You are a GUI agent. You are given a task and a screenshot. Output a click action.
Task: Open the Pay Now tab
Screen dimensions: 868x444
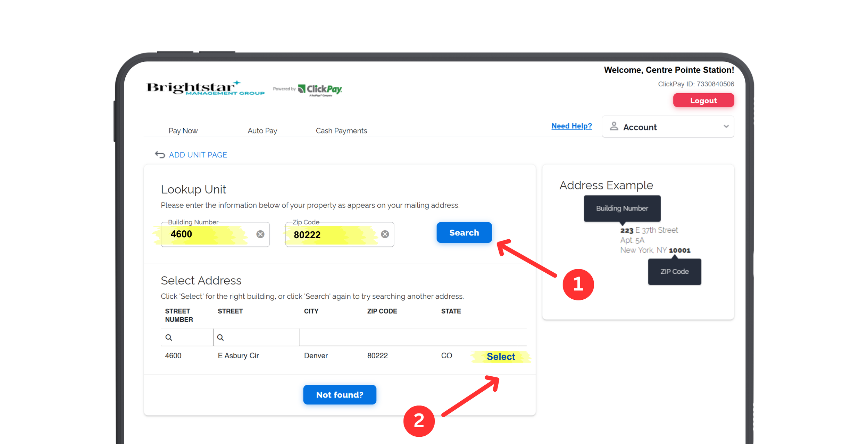[x=183, y=131]
